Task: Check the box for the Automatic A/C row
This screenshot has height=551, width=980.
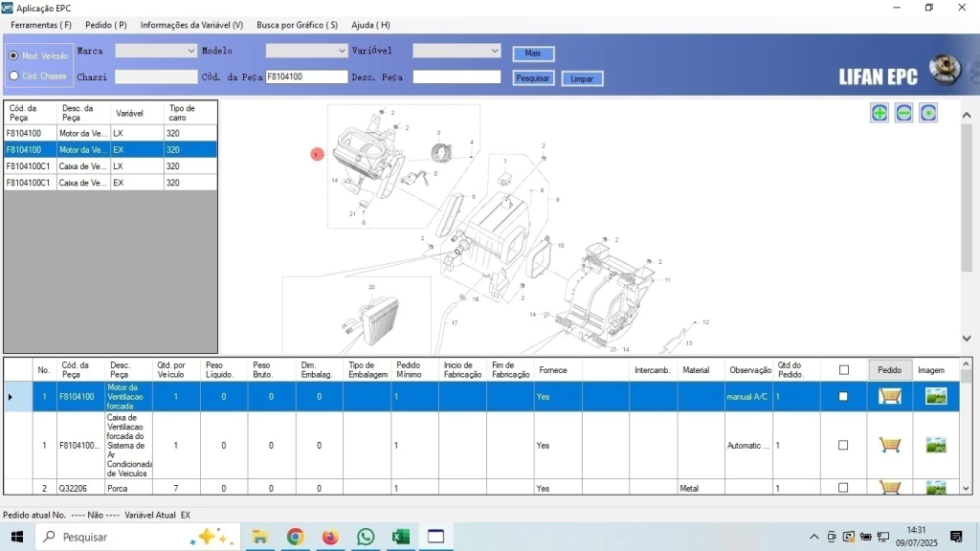Action: coord(843,445)
